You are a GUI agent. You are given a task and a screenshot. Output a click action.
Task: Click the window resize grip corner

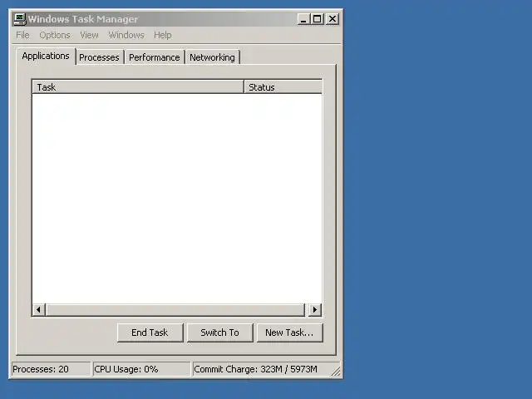click(336, 372)
